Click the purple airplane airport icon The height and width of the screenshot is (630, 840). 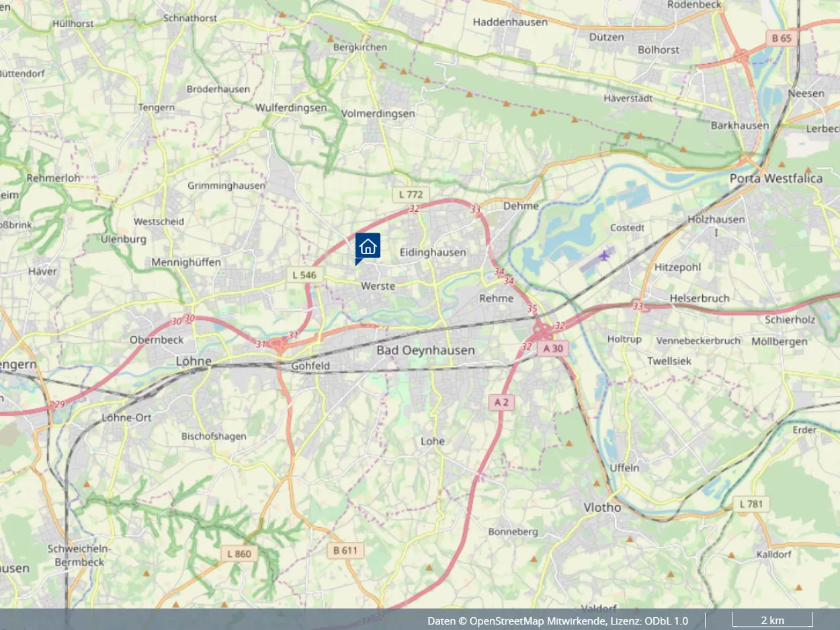pyautogui.click(x=606, y=255)
